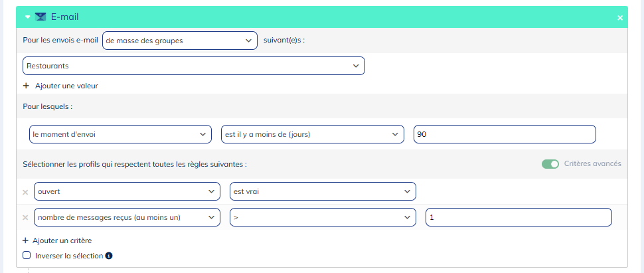Open the 'le moment d'envoi' dropdown
This screenshot has width=644, height=273.
click(x=120, y=134)
